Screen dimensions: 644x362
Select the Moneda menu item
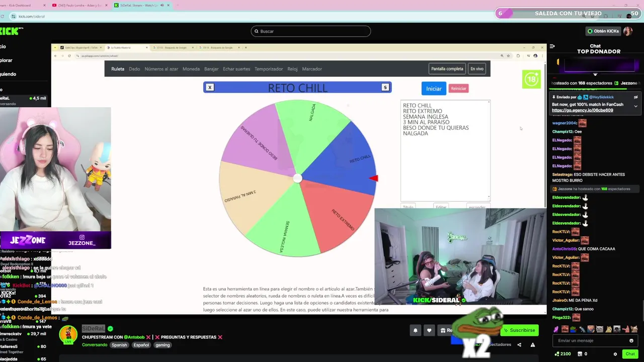coord(191,69)
